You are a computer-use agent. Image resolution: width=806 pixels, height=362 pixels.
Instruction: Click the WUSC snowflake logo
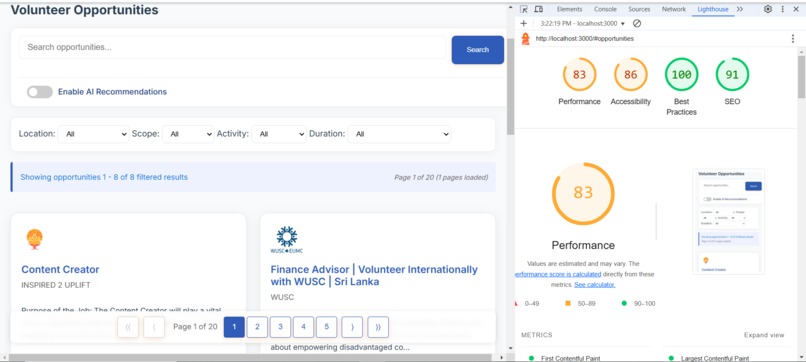[286, 240]
